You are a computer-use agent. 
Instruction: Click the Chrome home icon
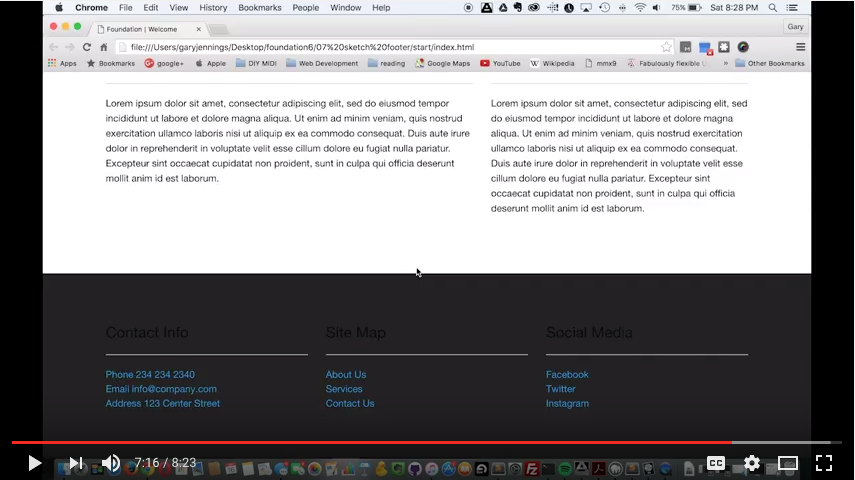coord(103,47)
